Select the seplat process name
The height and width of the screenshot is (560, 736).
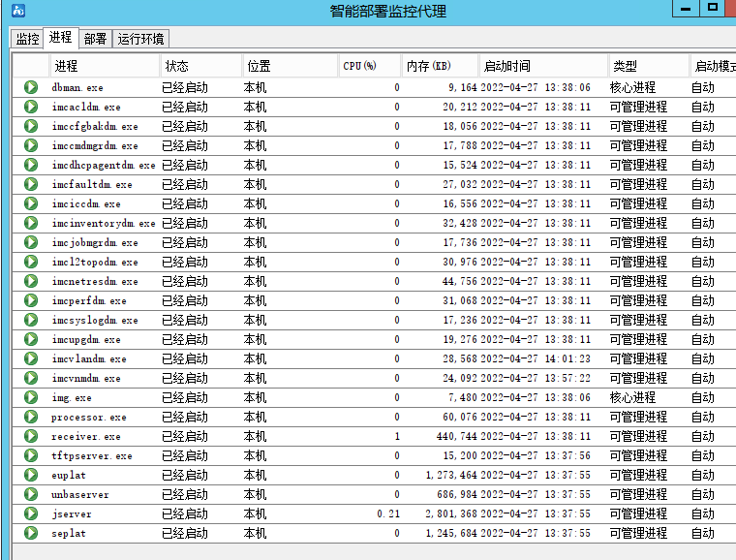click(x=69, y=534)
